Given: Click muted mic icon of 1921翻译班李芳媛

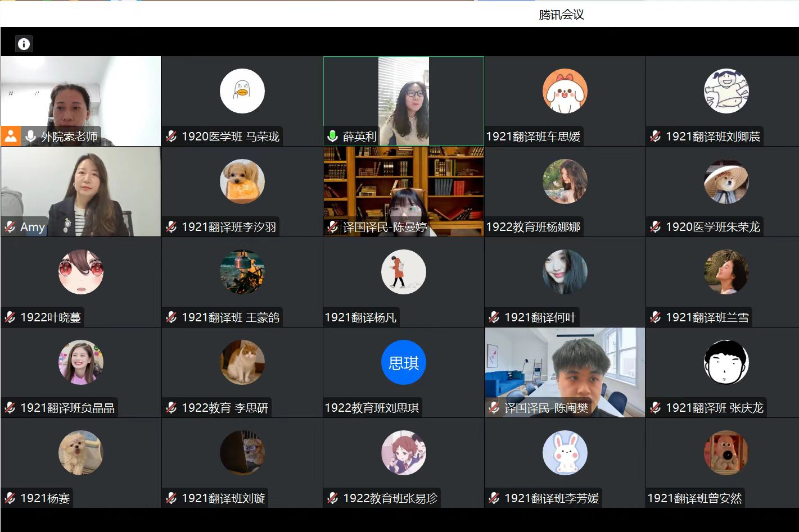Looking at the screenshot, I should pyautogui.click(x=494, y=498).
